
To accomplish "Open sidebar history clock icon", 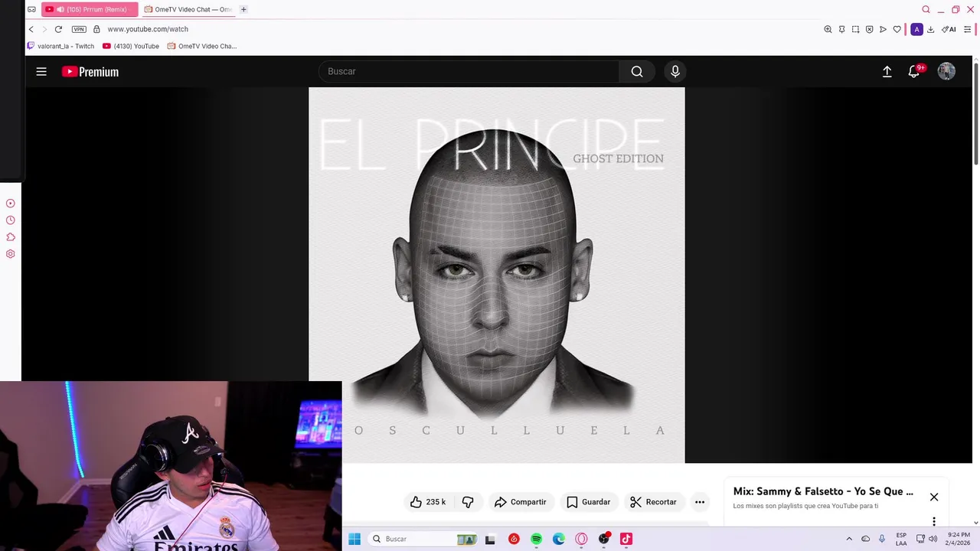I will (x=11, y=220).
